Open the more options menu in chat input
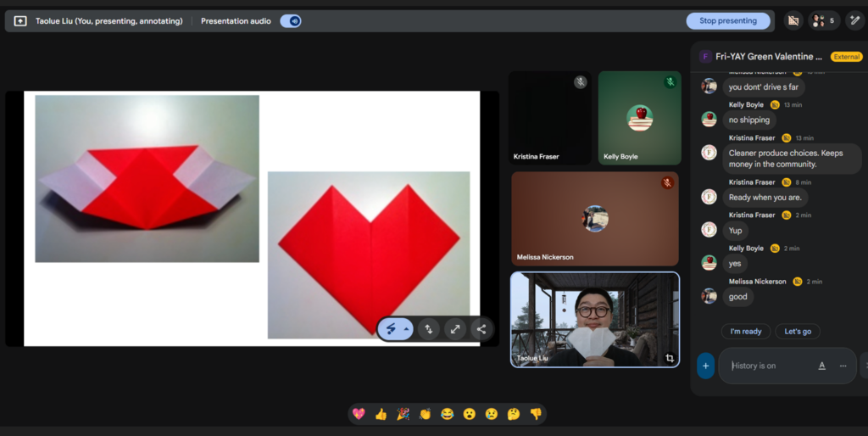Viewport: 868px width, 436px height. pyautogui.click(x=843, y=366)
